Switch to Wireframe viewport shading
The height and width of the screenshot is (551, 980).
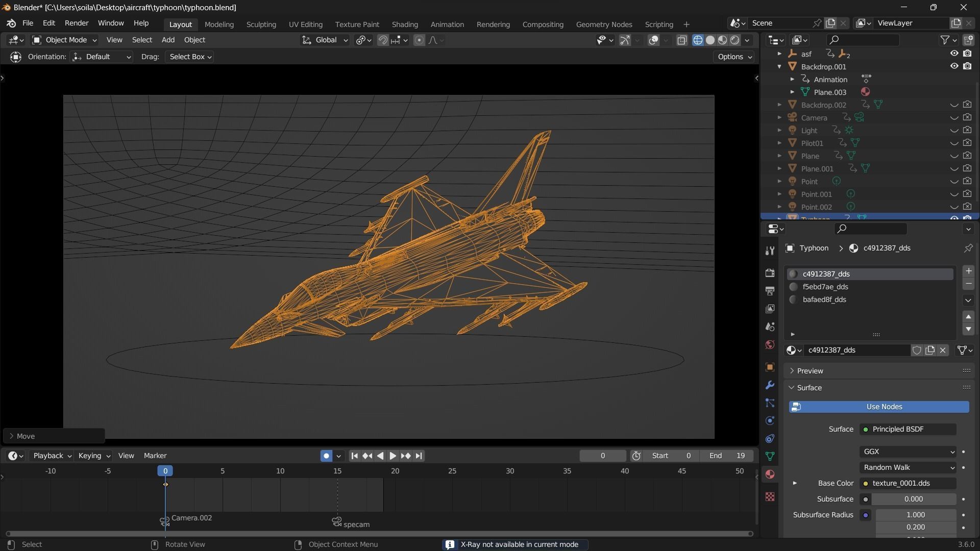click(x=698, y=40)
